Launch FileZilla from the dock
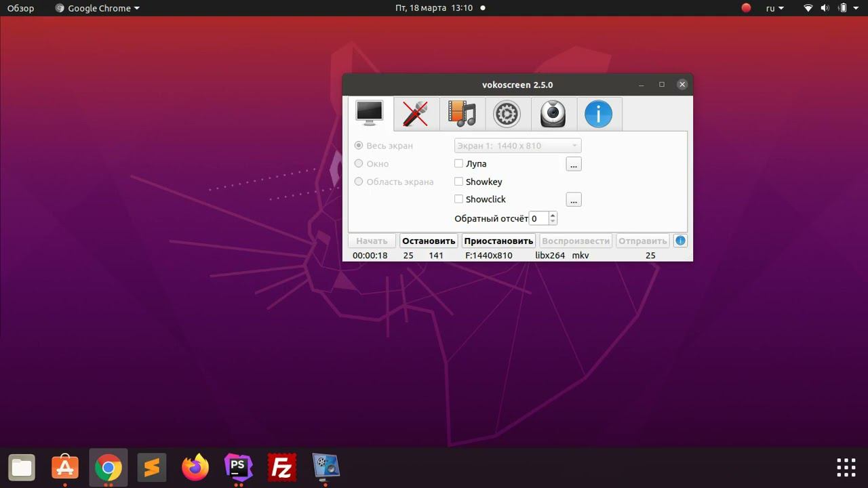 [282, 467]
